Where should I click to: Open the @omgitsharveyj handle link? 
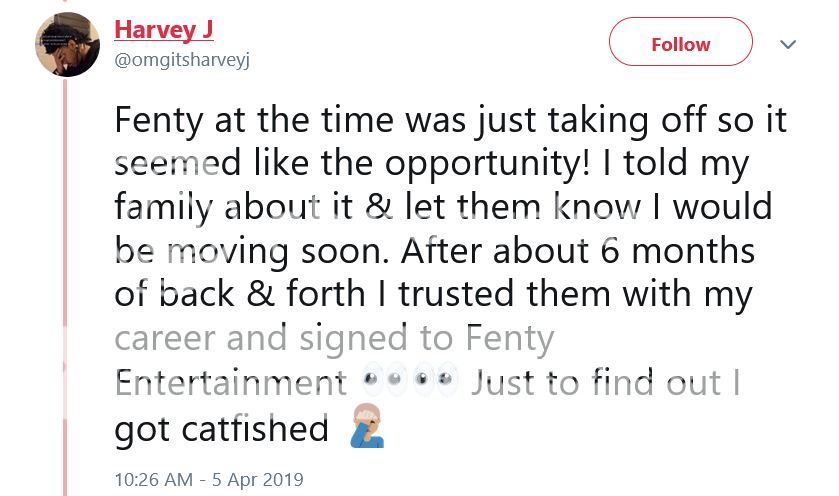coord(181,60)
